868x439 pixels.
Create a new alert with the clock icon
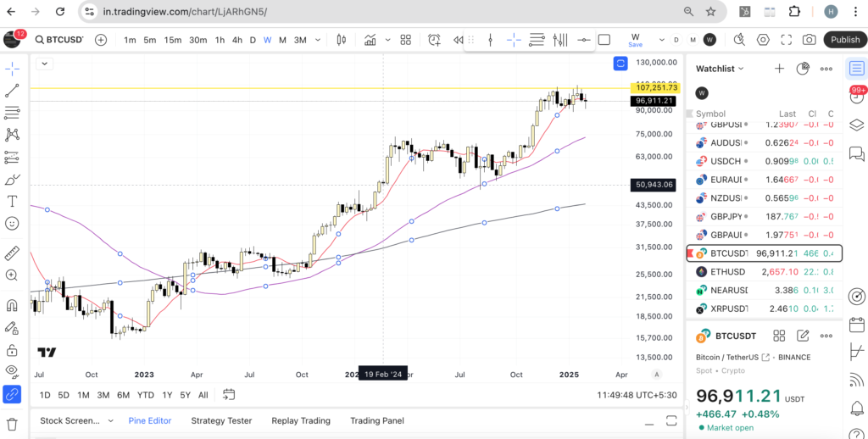pos(434,40)
